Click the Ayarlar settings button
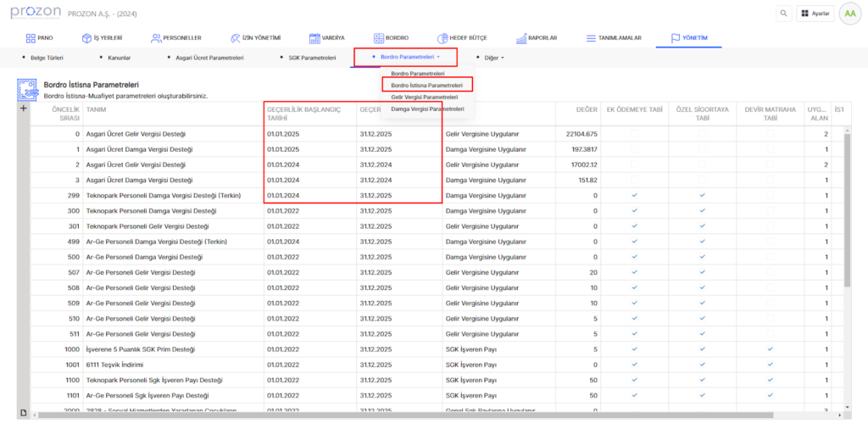Image resolution: width=868 pixels, height=429 pixels. pos(814,14)
